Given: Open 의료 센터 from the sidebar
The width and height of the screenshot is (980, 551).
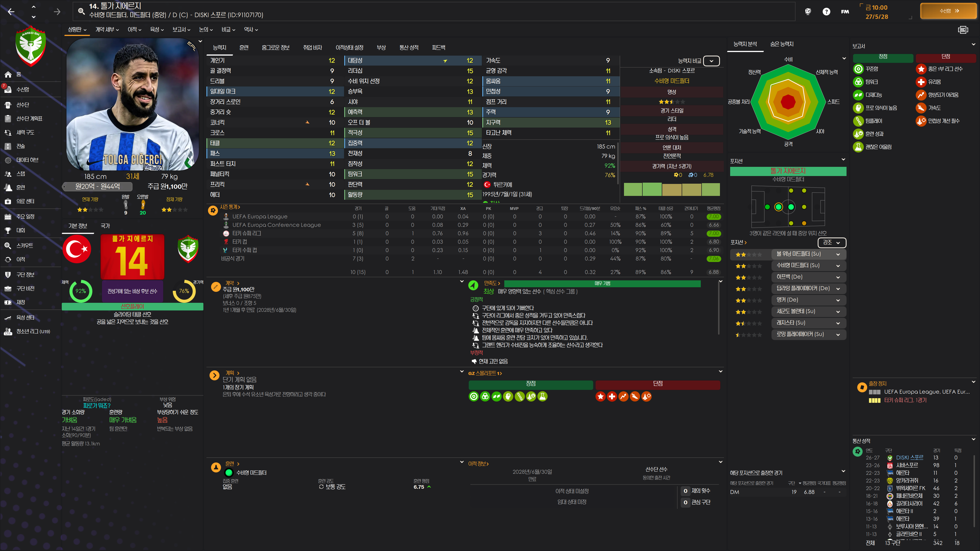Looking at the screenshot, I should coord(25,201).
